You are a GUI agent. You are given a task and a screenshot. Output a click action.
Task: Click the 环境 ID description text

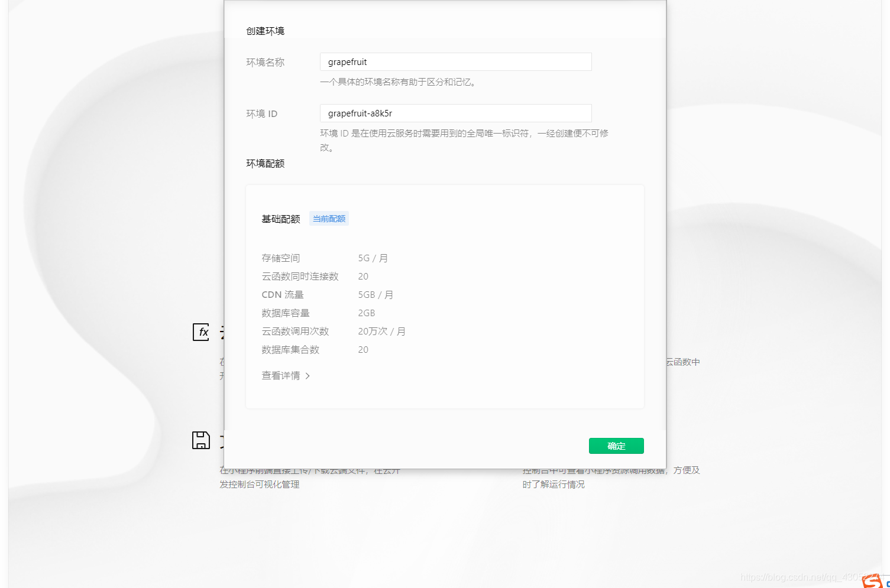coord(464,141)
